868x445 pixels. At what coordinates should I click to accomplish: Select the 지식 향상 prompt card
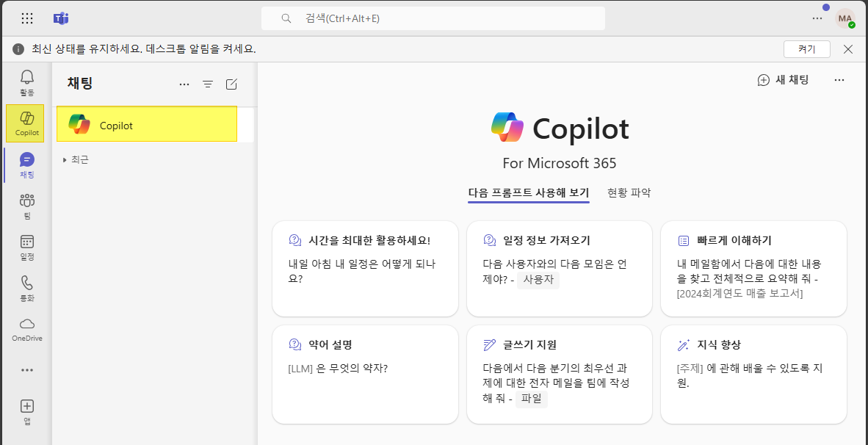pyautogui.click(x=753, y=375)
